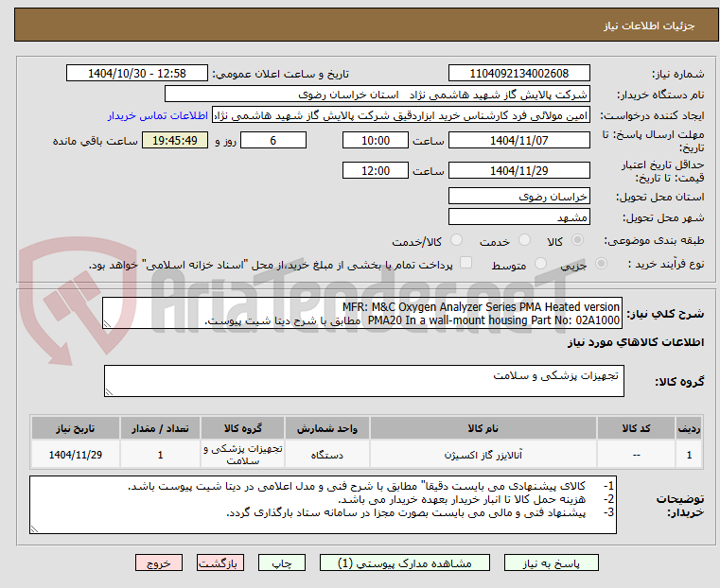Click the تاریخ نیاز column header
This screenshot has width=720, height=588.
coord(76,428)
